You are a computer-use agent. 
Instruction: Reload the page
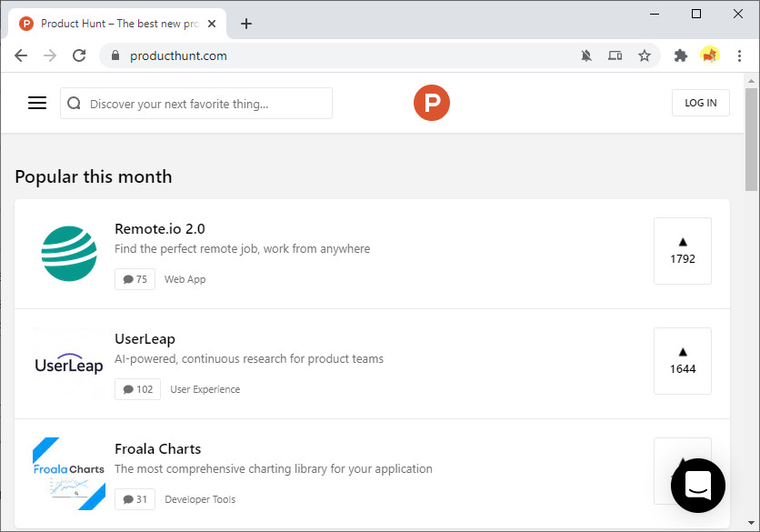click(x=79, y=55)
